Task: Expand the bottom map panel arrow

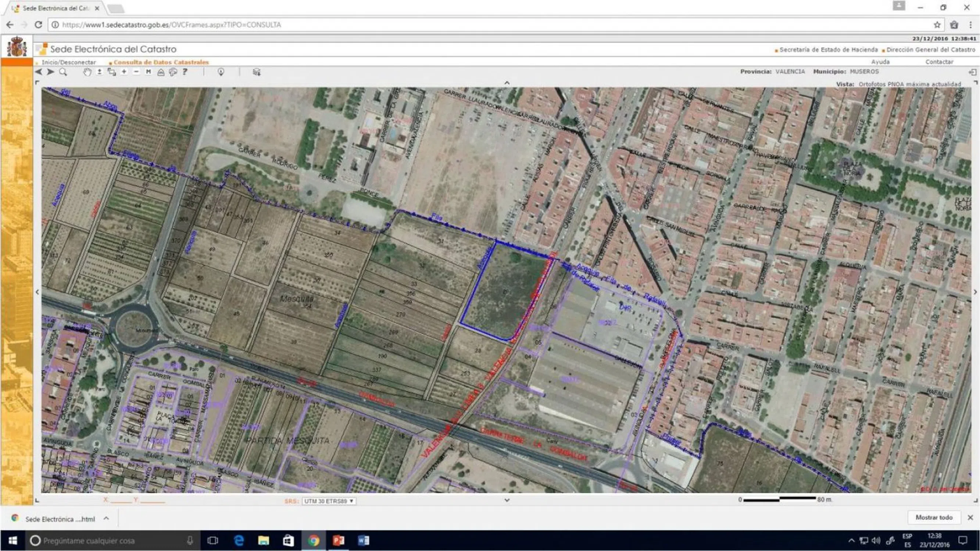Action: coord(507,500)
